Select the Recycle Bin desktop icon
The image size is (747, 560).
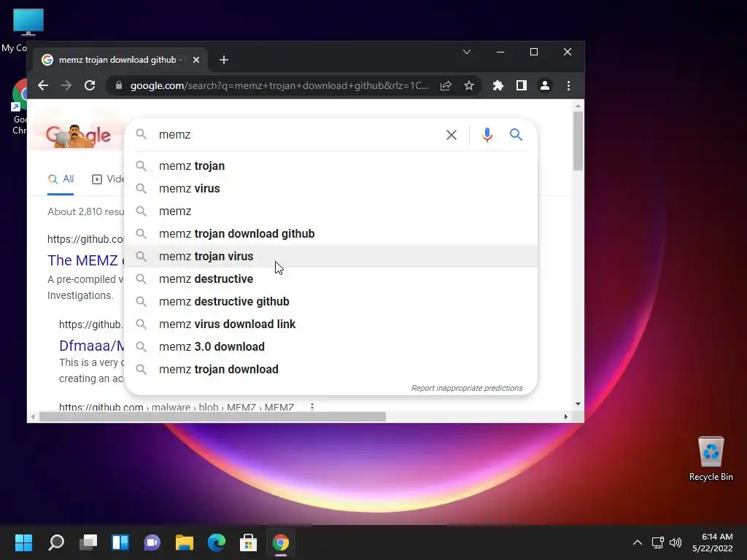coord(711,459)
